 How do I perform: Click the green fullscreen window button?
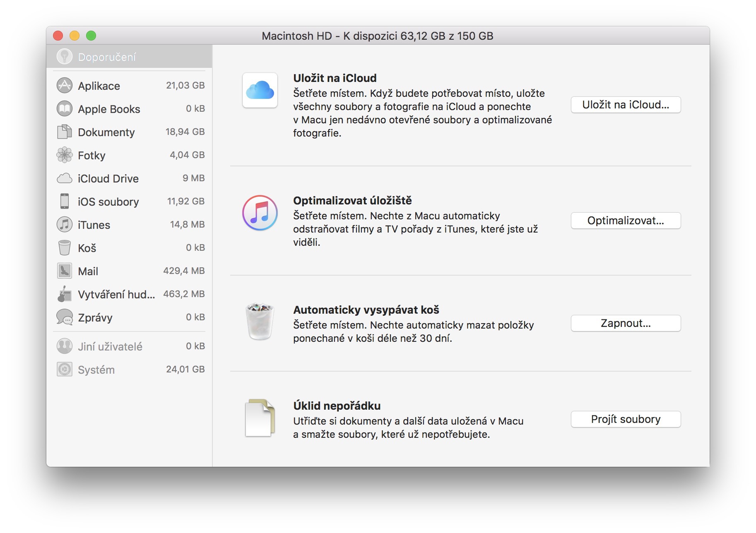click(x=91, y=36)
